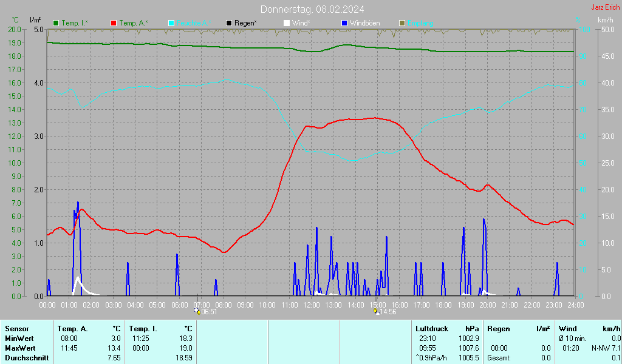Viewport: 622px width, 364px height.
Task: Click the '18.3' Temp. I. minimum value
Action: point(186,339)
